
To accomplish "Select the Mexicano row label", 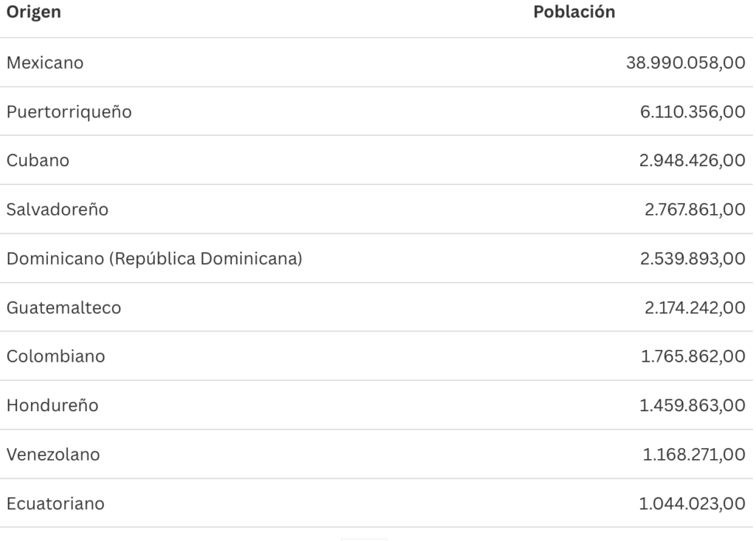I will [x=45, y=63].
